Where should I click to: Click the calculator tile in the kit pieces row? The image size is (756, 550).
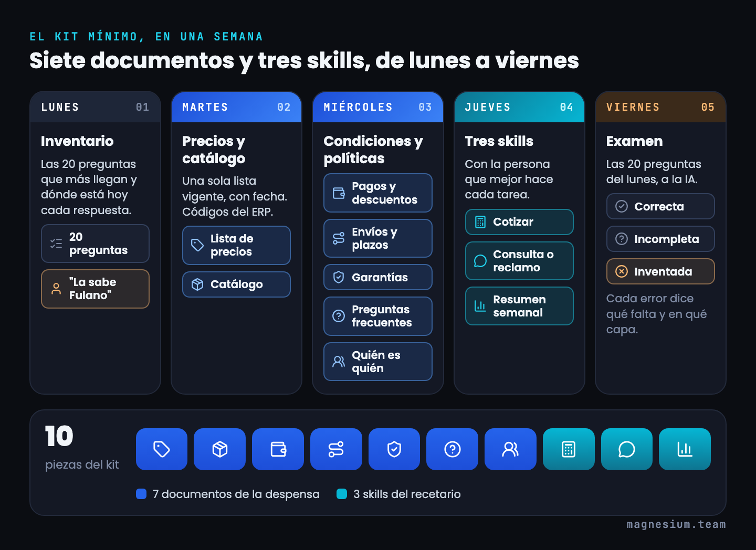pos(569,449)
